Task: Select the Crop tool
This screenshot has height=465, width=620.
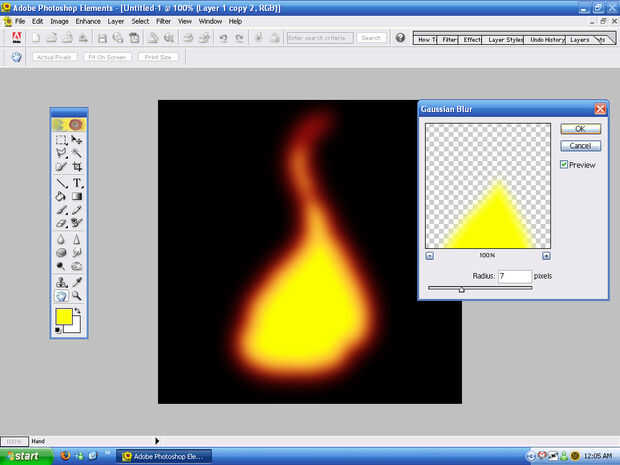Action: (x=76, y=166)
